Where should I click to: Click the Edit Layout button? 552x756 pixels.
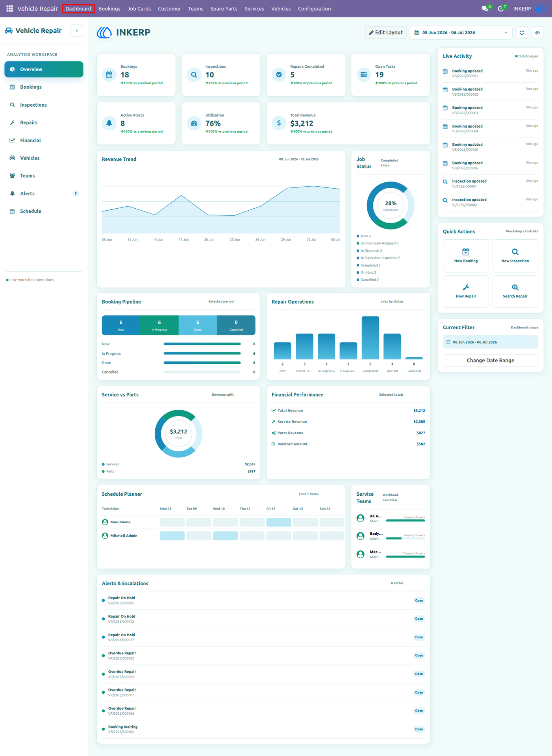(x=386, y=33)
